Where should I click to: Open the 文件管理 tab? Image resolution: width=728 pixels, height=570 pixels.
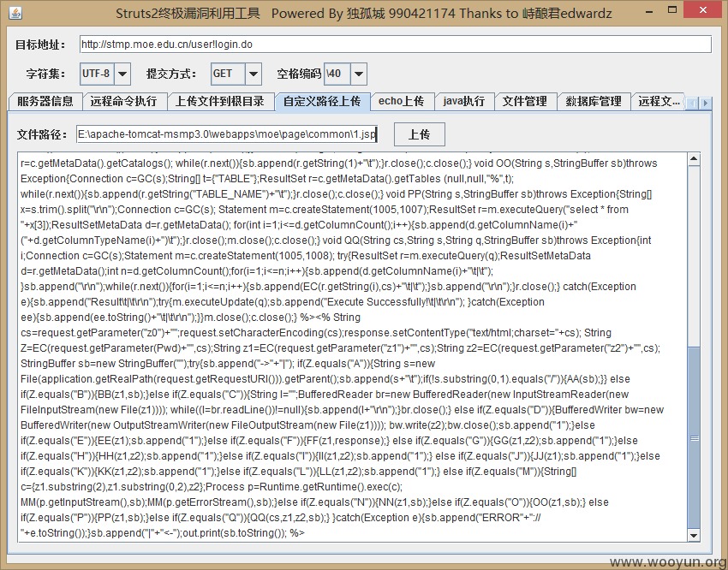click(x=525, y=102)
